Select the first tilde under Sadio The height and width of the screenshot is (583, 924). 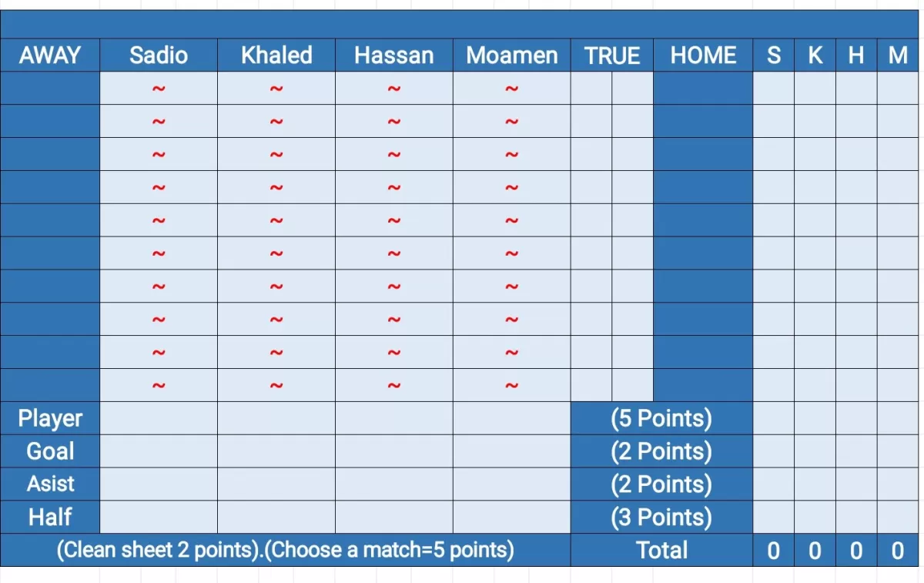pyautogui.click(x=159, y=89)
